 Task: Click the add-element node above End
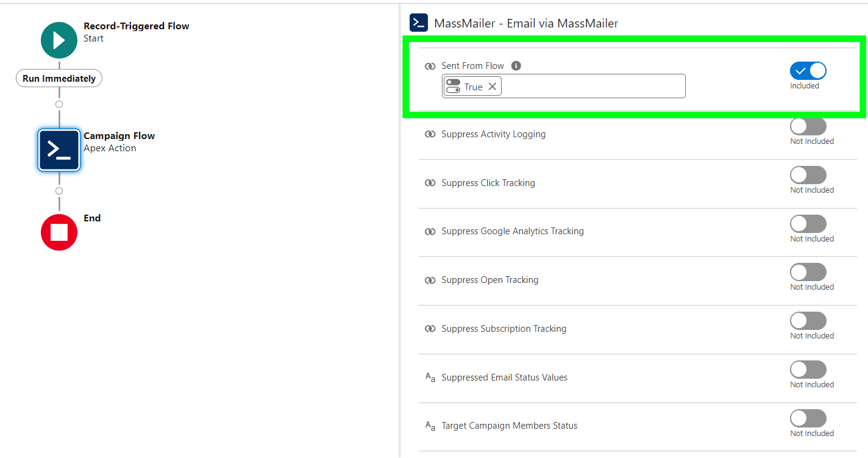coord(59,191)
